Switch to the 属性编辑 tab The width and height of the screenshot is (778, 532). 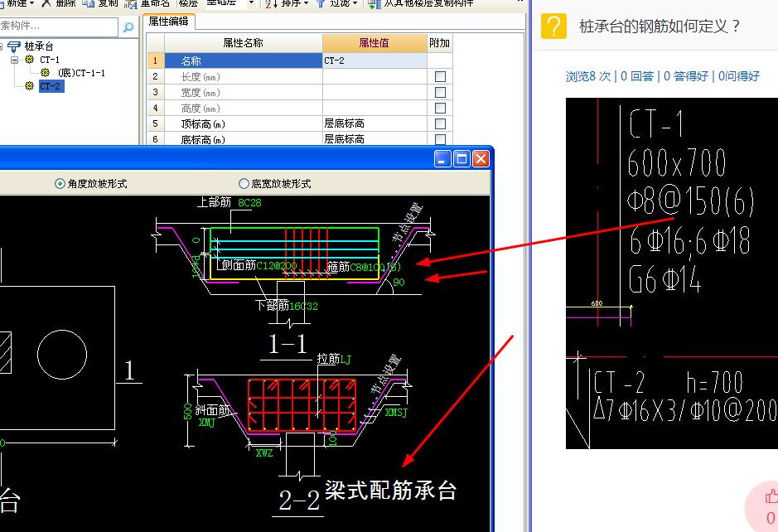click(x=168, y=22)
